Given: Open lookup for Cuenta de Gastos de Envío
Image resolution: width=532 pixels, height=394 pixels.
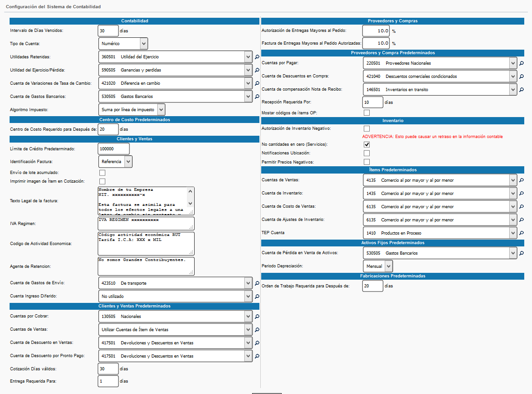Looking at the screenshot, I should (x=257, y=283).
